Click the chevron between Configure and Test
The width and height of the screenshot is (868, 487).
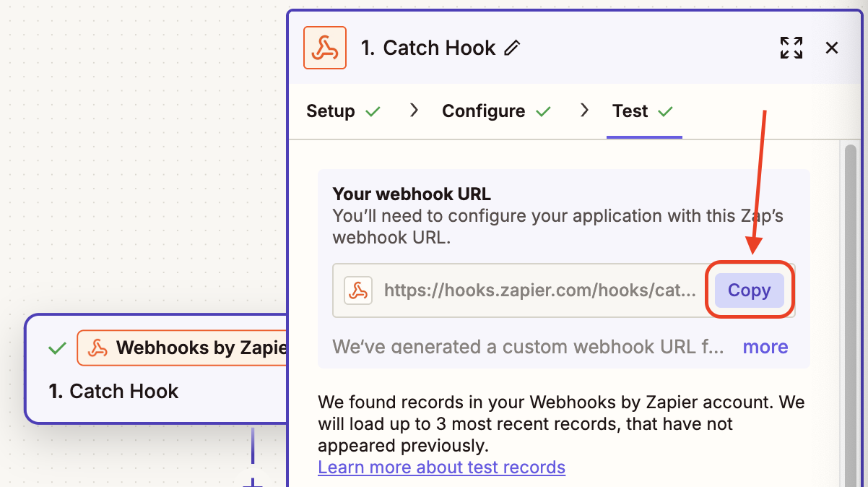[584, 111]
